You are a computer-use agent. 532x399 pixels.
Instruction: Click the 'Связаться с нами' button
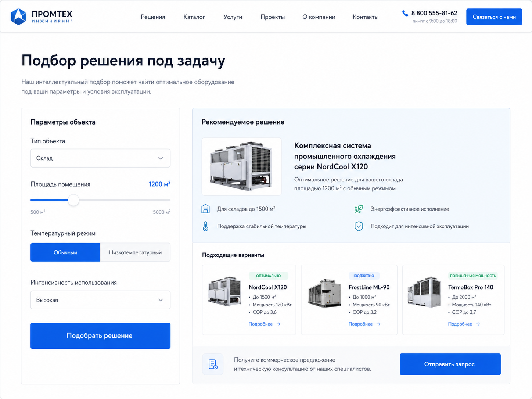pyautogui.click(x=494, y=17)
